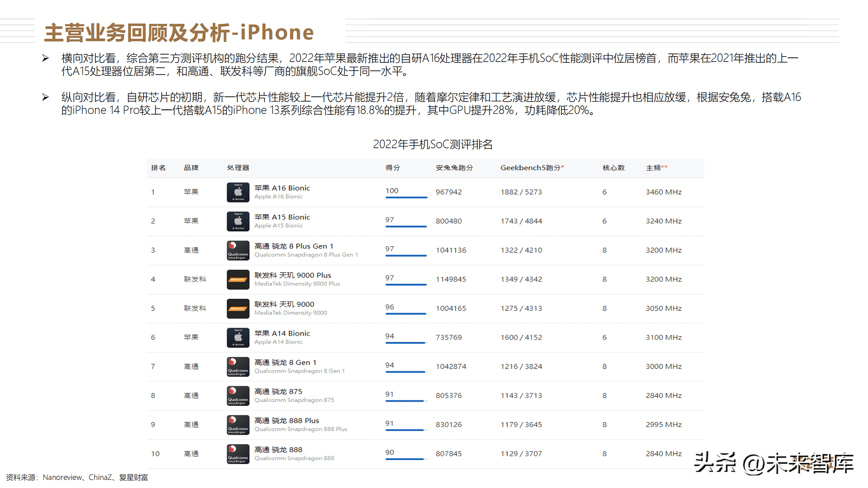Select Geekbench value 1349 / 4342
This screenshot has width=868, height=488.
(x=521, y=279)
